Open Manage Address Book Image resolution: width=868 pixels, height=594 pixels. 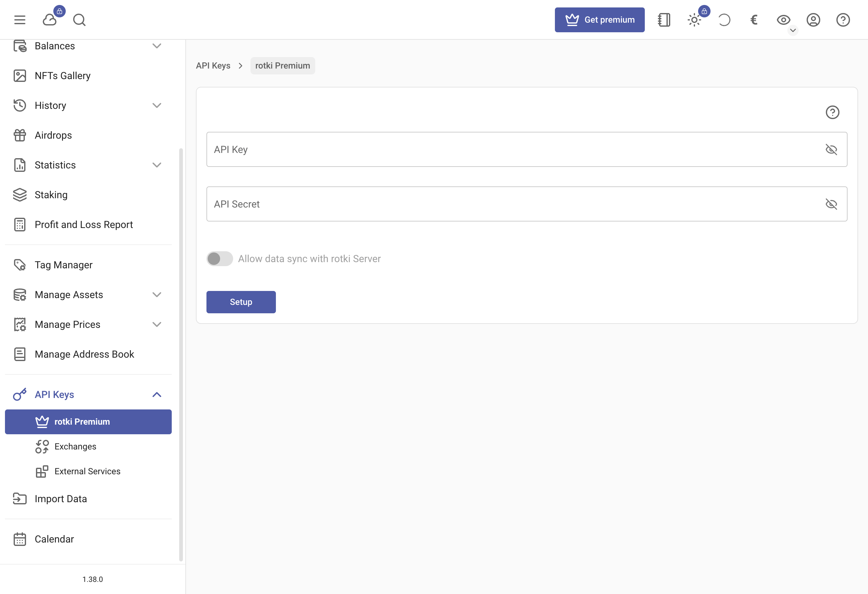coord(88,354)
